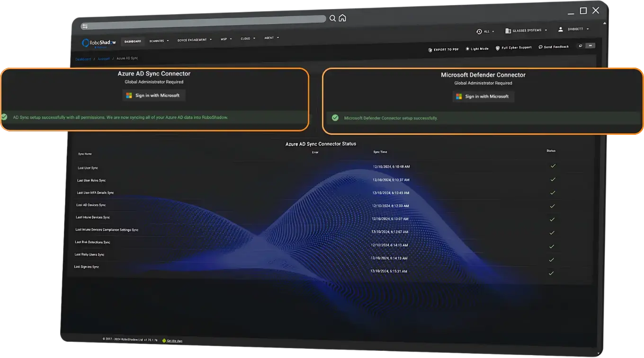Viewport: 644px width, 358px height.
Task: Click Azure AD Sync Connector Status heading
Action: point(321,144)
